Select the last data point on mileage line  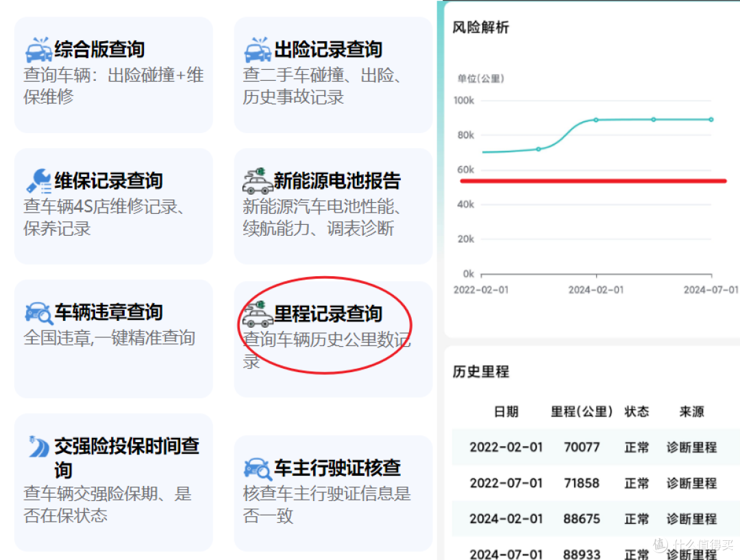click(x=711, y=119)
